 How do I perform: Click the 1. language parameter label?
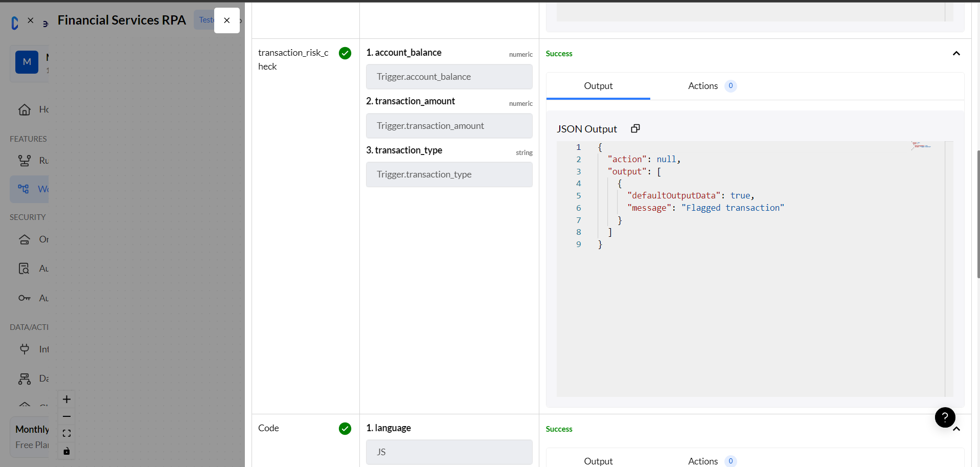click(389, 428)
